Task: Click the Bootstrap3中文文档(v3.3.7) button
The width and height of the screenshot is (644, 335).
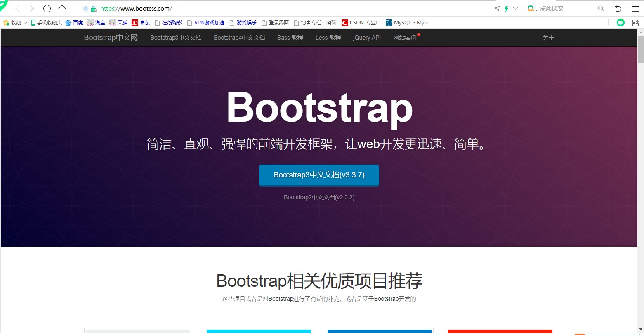Action: coord(319,175)
